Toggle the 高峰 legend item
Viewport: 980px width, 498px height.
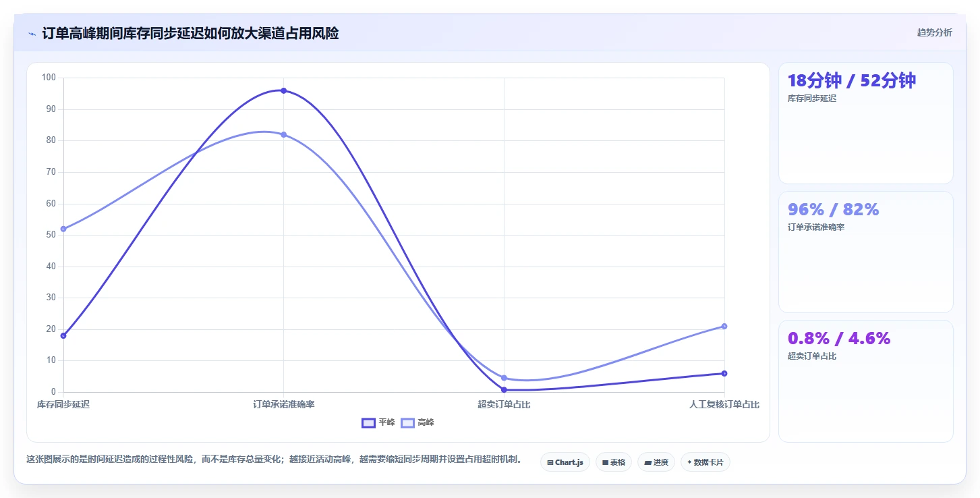[417, 422]
